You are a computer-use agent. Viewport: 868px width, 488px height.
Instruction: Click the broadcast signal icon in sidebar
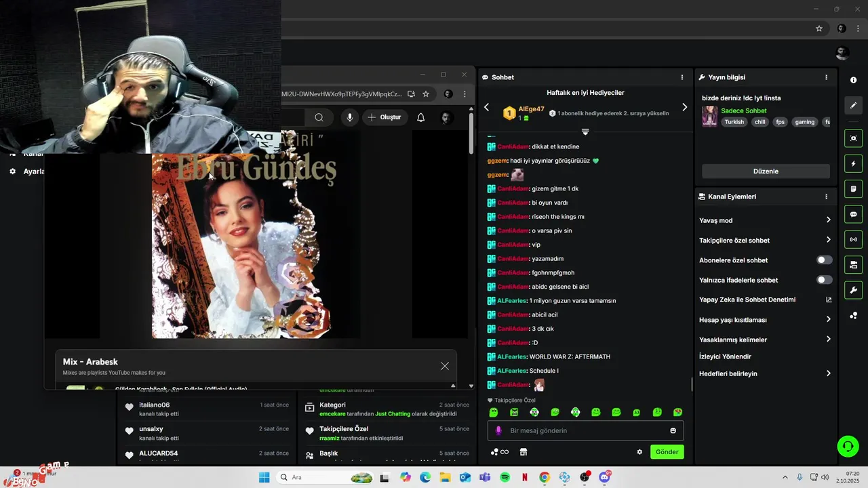tap(853, 239)
